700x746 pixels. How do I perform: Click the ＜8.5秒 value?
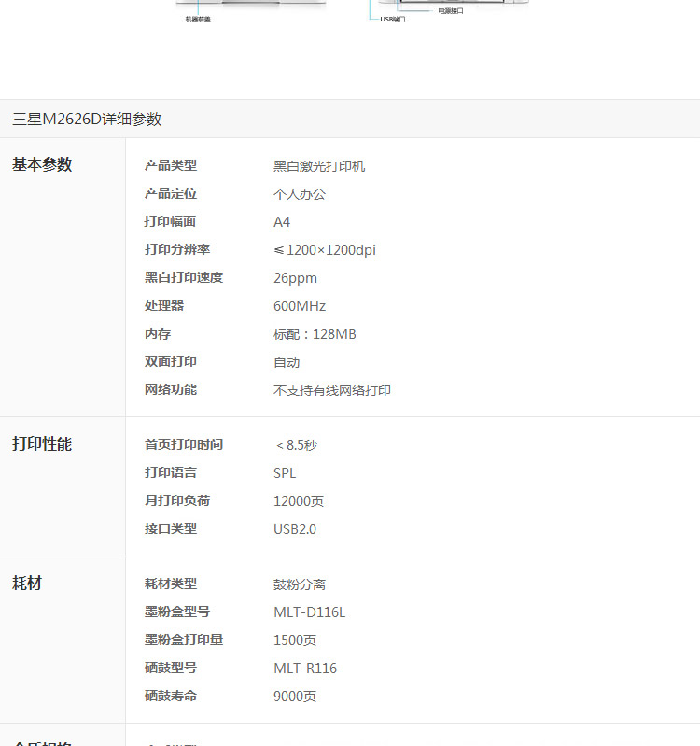(x=296, y=445)
